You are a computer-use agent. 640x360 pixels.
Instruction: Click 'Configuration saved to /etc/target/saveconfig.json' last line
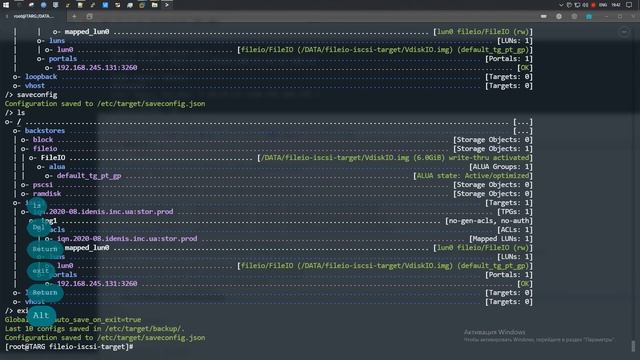point(105,338)
